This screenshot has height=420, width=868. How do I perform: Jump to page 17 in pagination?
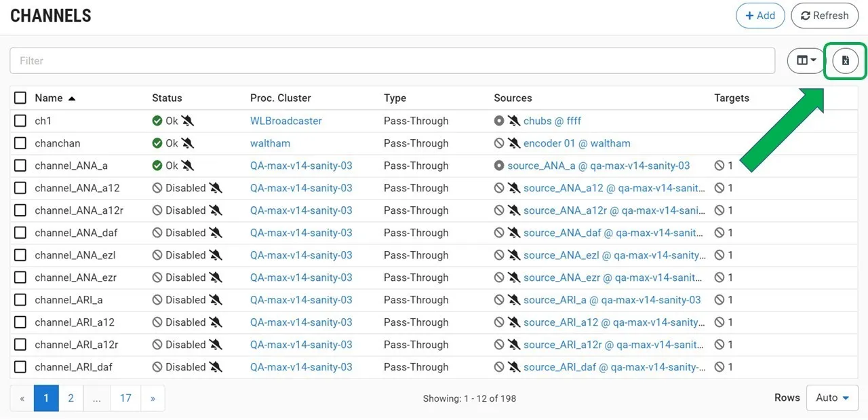[x=125, y=398]
